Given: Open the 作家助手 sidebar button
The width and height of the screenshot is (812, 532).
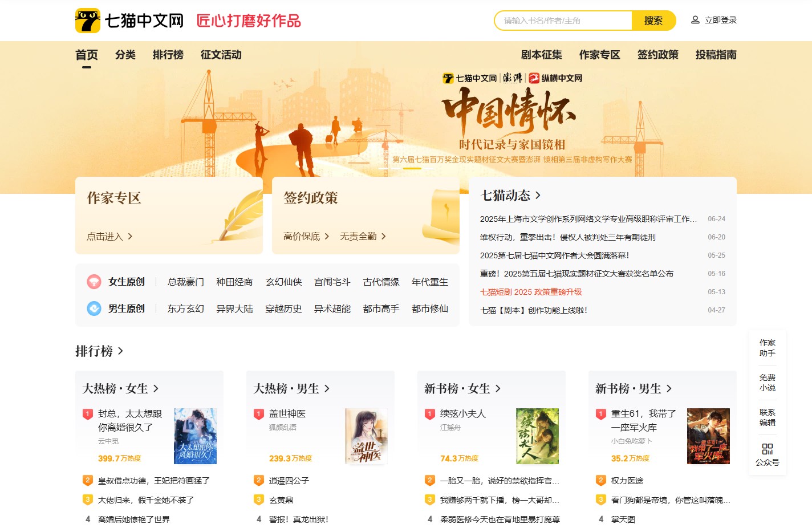Looking at the screenshot, I should [768, 348].
